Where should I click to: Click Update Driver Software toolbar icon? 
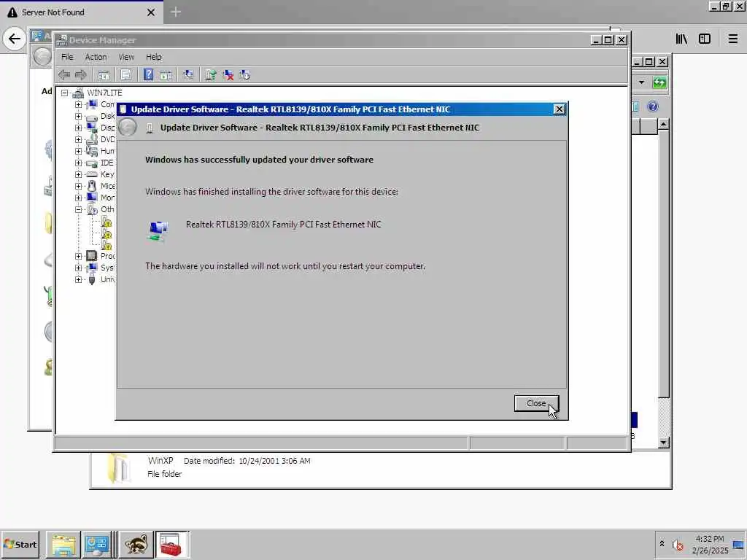coord(211,75)
